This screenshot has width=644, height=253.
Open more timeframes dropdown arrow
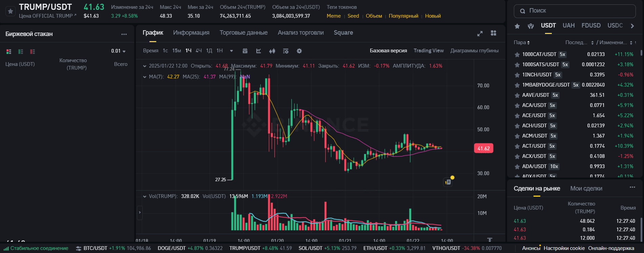tap(232, 51)
